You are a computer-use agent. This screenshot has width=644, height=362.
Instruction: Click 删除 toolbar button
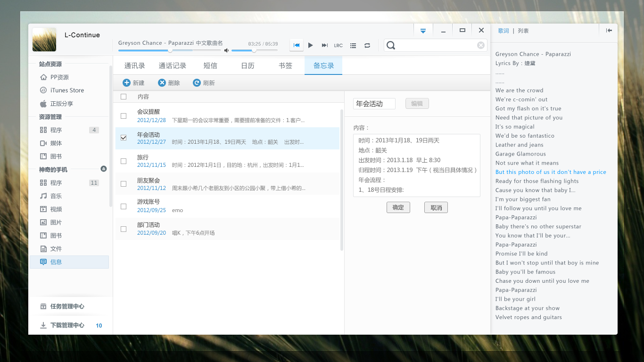coord(169,83)
